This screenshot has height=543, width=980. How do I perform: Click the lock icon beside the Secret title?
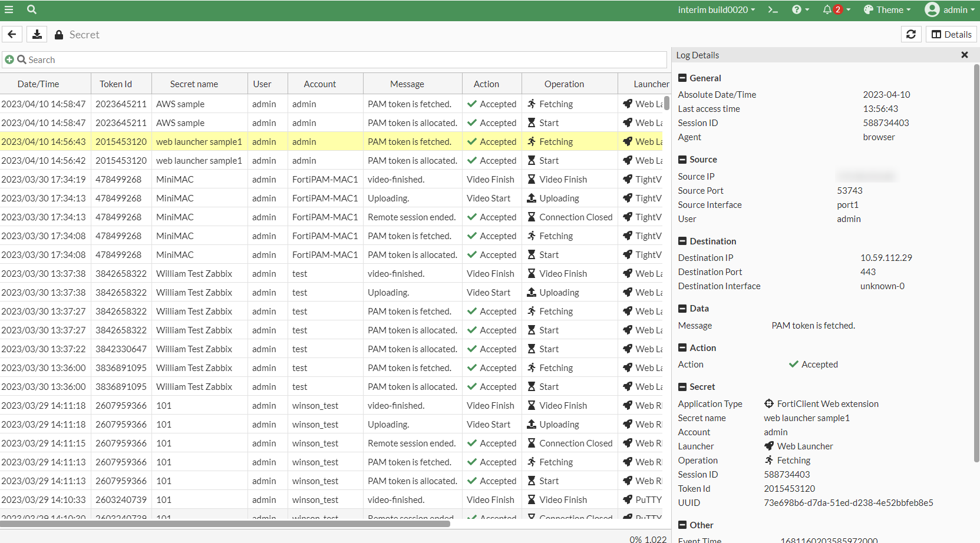pos(58,34)
